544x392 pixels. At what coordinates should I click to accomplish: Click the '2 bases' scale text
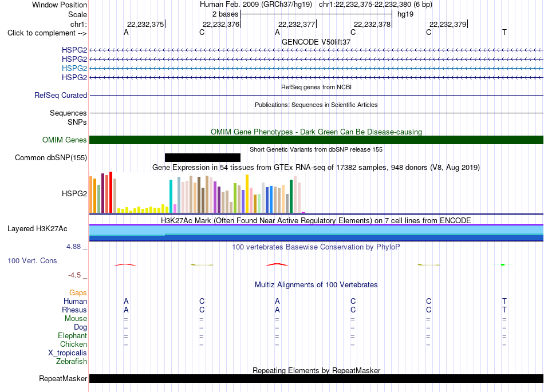(x=226, y=14)
